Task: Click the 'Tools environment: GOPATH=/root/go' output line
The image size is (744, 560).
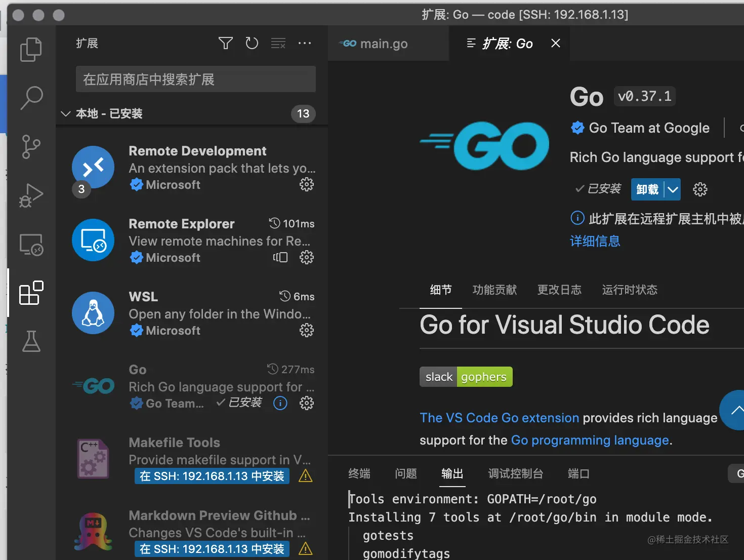Action: point(473,499)
